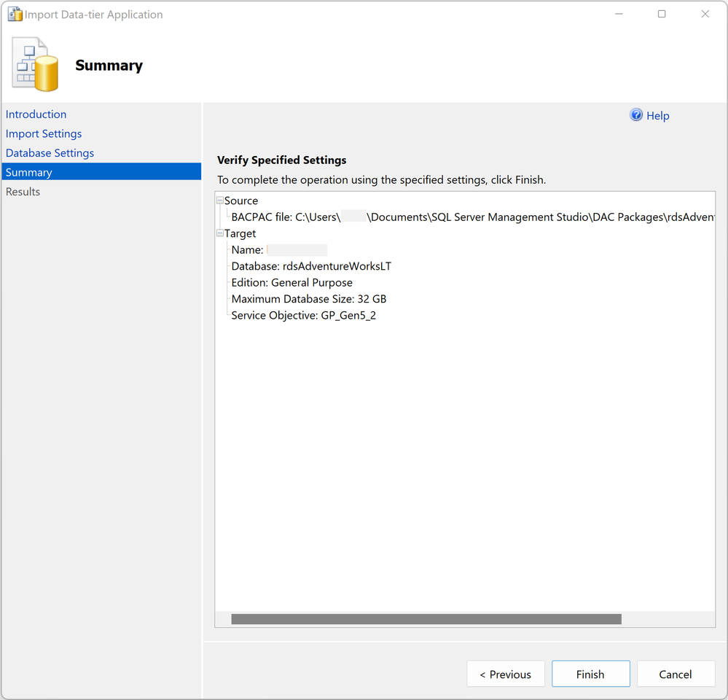Click the blue Help question mark icon
This screenshot has width=728, height=700.
(636, 114)
